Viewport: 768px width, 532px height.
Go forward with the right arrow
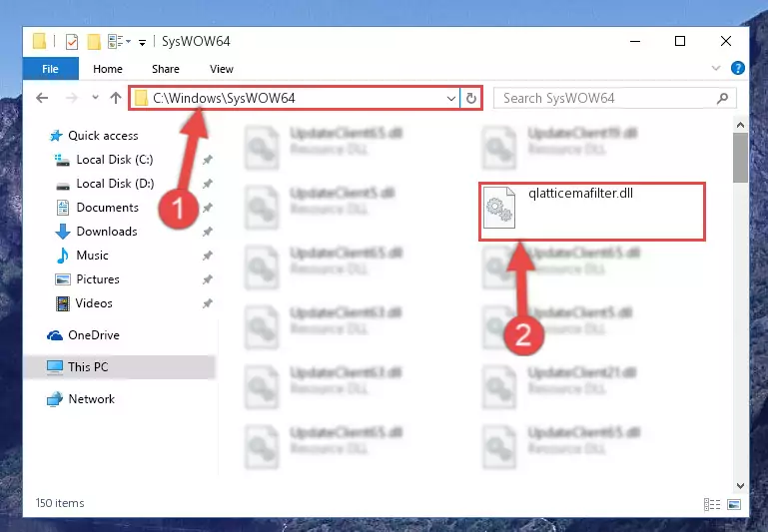72,98
